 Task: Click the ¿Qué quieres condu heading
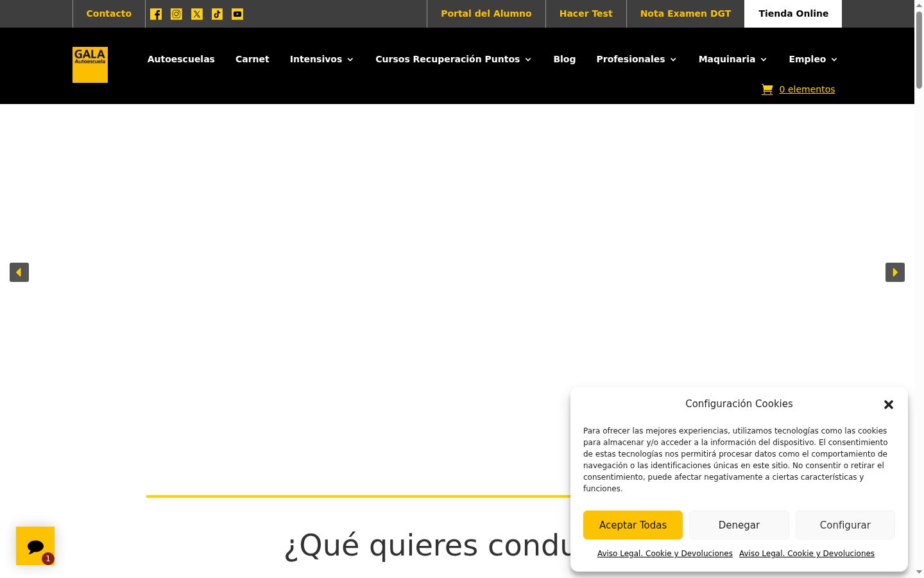click(427, 545)
